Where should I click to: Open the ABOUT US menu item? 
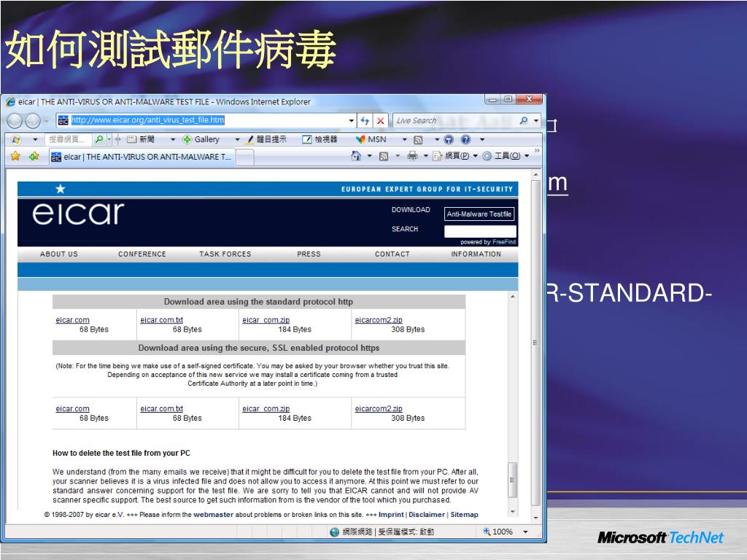coord(58,254)
